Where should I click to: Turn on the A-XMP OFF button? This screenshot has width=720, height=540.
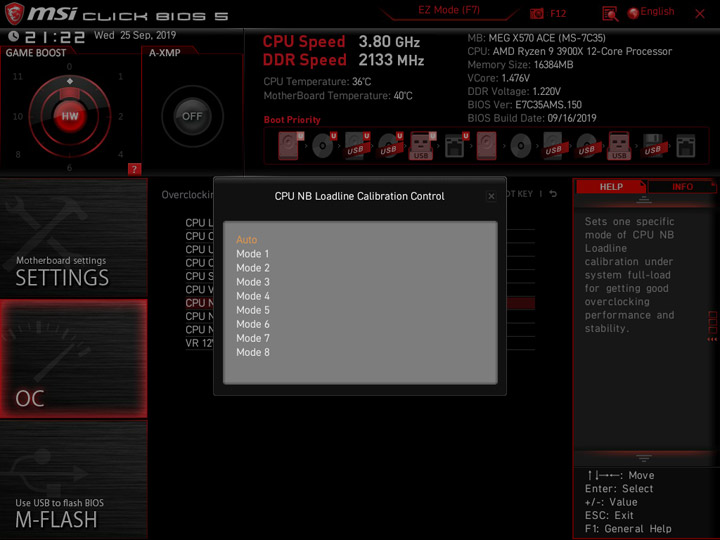(x=192, y=116)
